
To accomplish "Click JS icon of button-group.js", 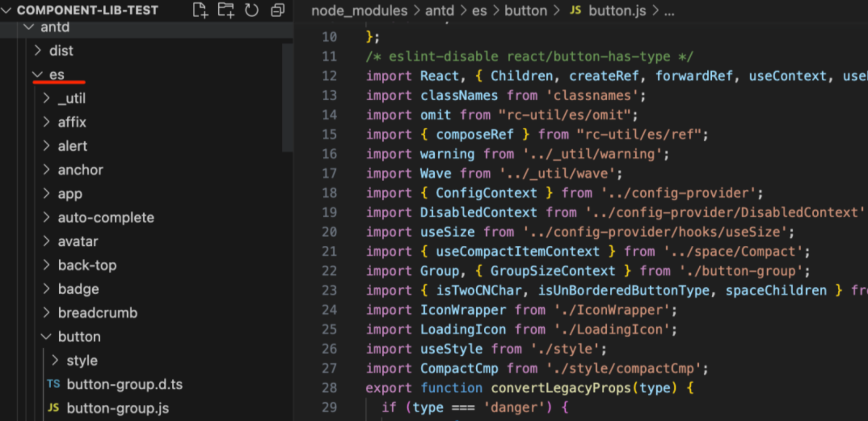I will point(53,408).
